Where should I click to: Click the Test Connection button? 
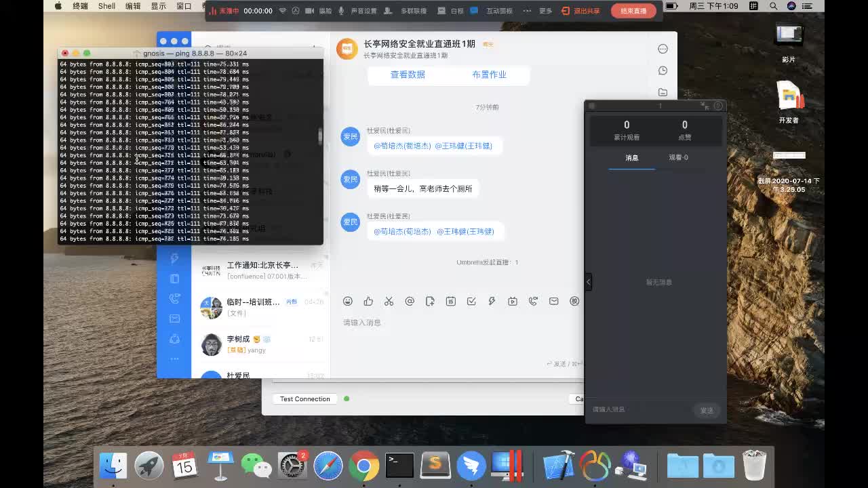click(x=305, y=399)
